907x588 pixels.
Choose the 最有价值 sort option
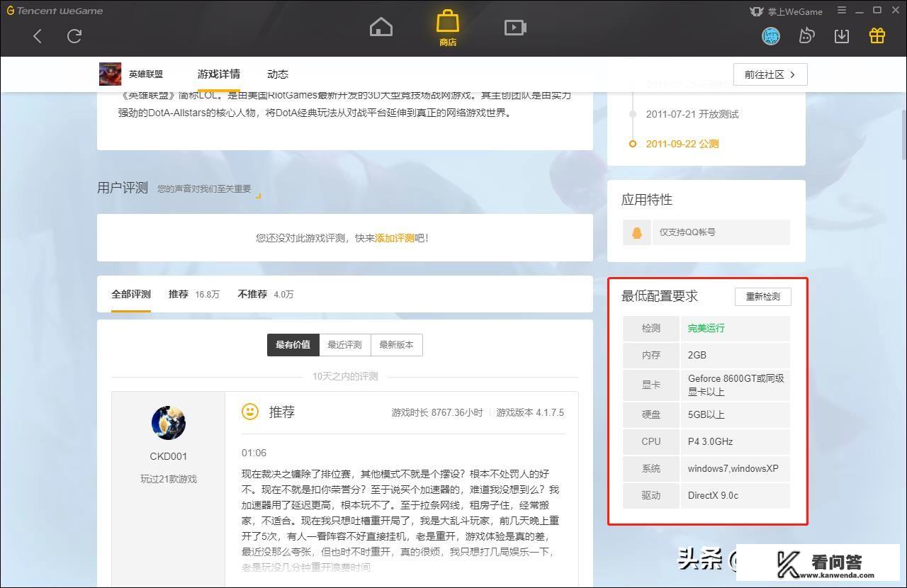[293, 345]
